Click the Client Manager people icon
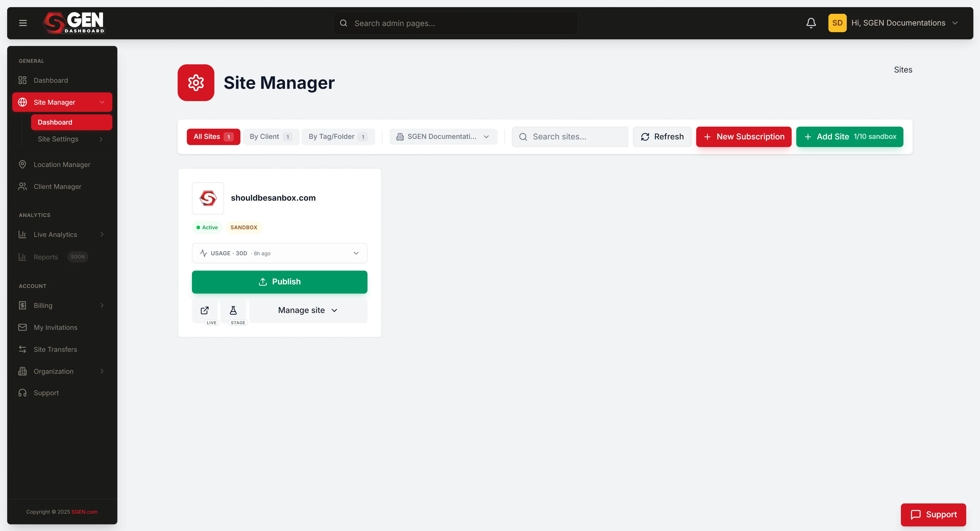The height and width of the screenshot is (531, 980). pos(22,187)
